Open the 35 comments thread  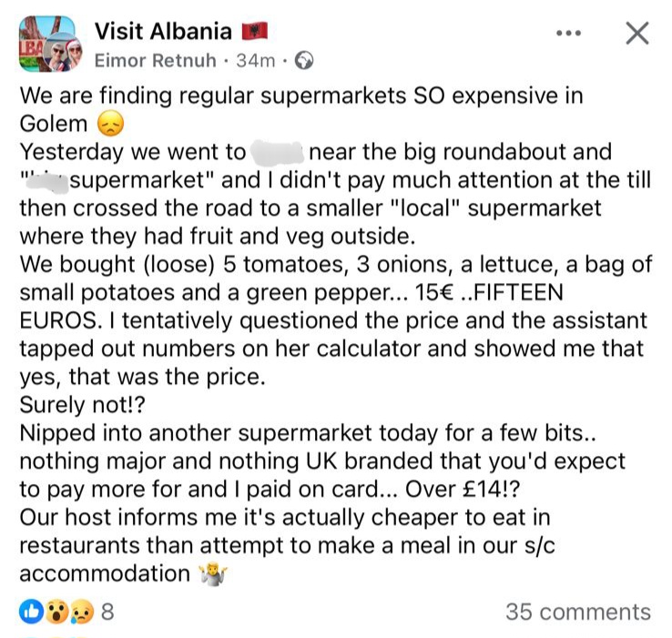[x=577, y=612]
